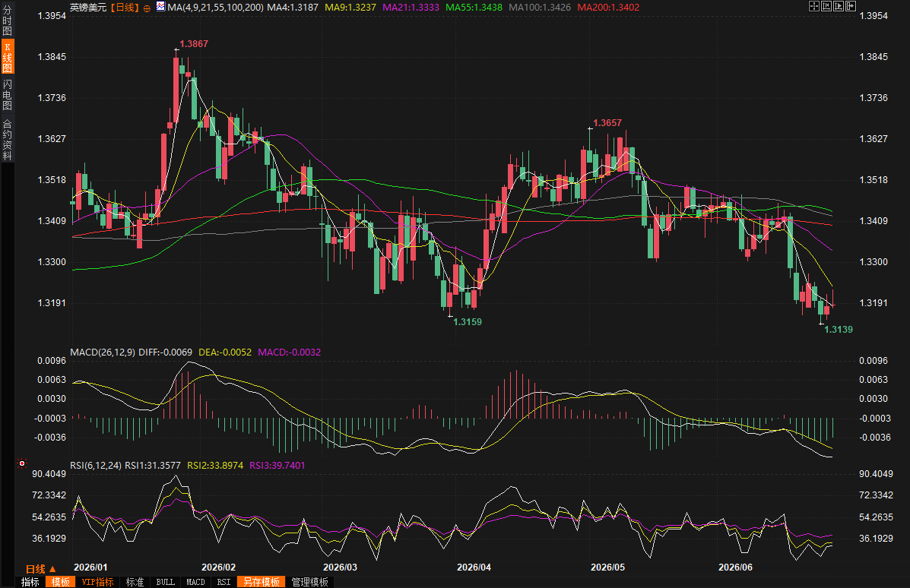Click the RSI(6,12,24) indicator label
910x588 pixels.
(96, 465)
